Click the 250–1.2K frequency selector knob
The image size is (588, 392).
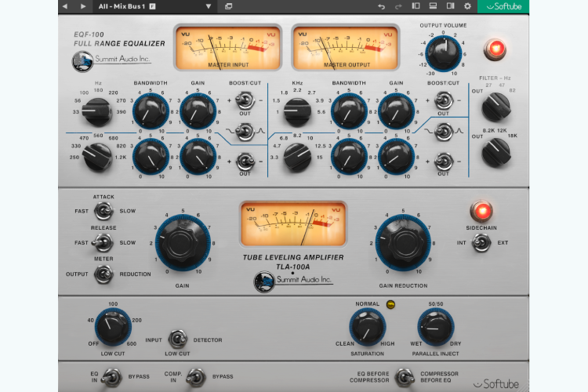(97, 157)
